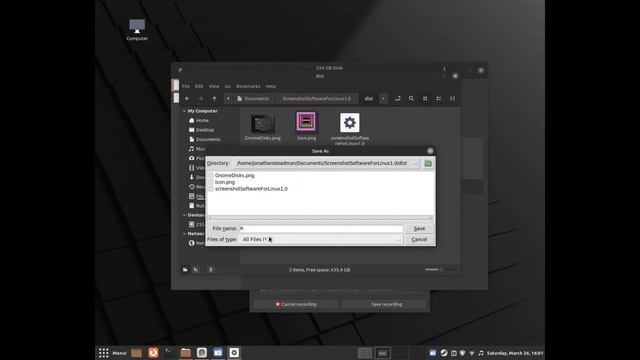Open the View menu in file manager

pos(214,86)
